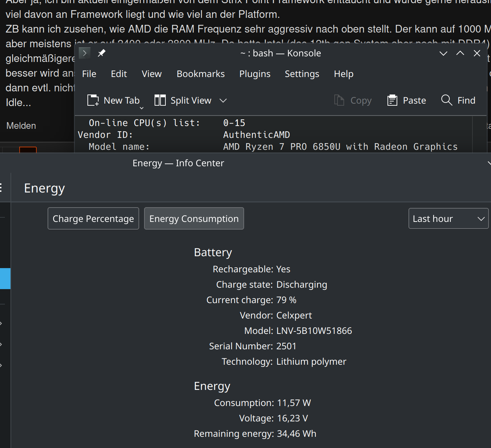Click the Copy icon in Konsole toolbar

click(339, 100)
